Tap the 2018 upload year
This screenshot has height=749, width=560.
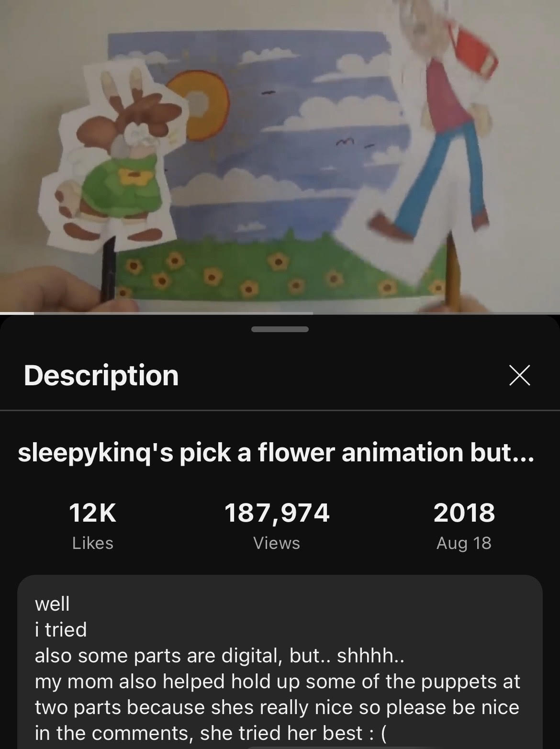(464, 513)
